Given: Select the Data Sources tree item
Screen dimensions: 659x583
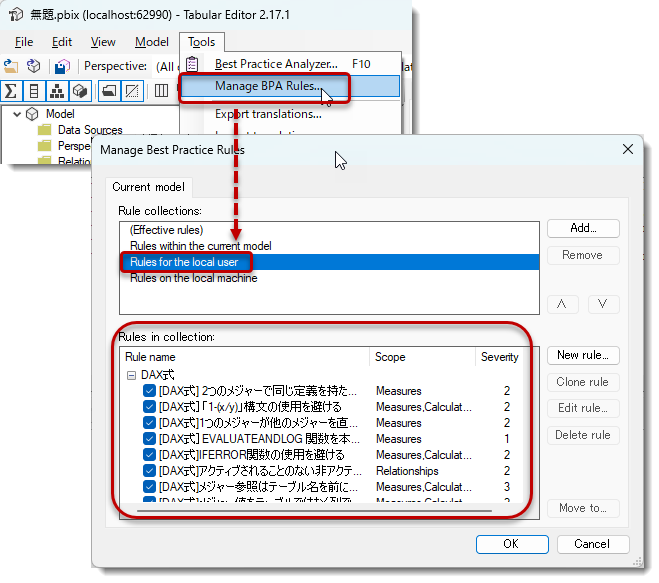Looking at the screenshot, I should pos(90,130).
